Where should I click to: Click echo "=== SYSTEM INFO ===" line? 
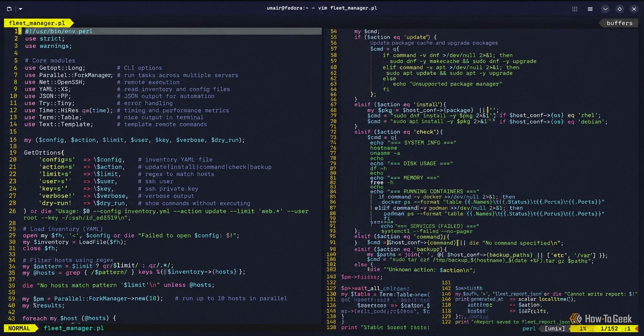pos(413,143)
